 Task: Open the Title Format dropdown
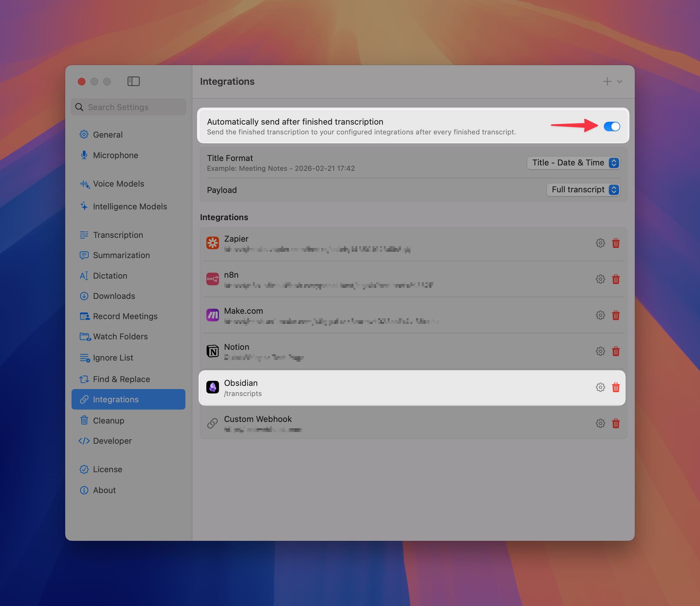573,163
